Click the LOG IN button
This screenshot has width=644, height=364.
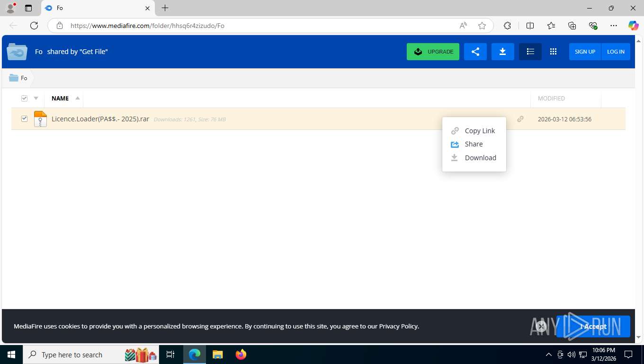616,52
